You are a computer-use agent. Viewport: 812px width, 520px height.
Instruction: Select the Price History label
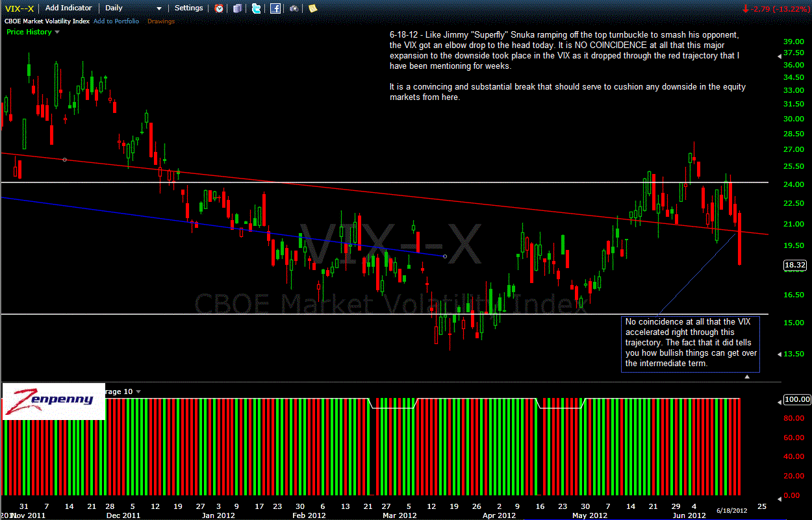[x=29, y=32]
